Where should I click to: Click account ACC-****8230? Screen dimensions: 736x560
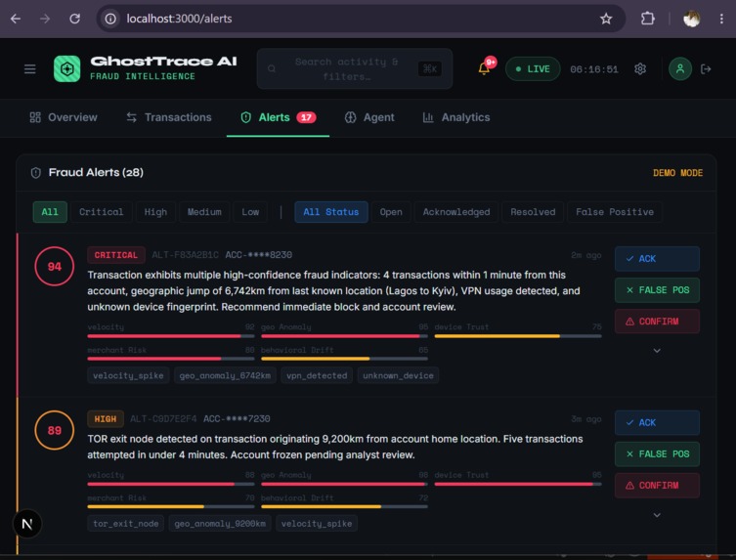(259, 255)
